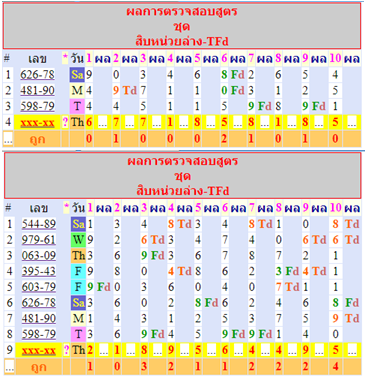Image resolution: width=365 pixels, height=379 pixels.
Task: Click the '...' box left of ถูก below row 9
Action: click(9, 366)
